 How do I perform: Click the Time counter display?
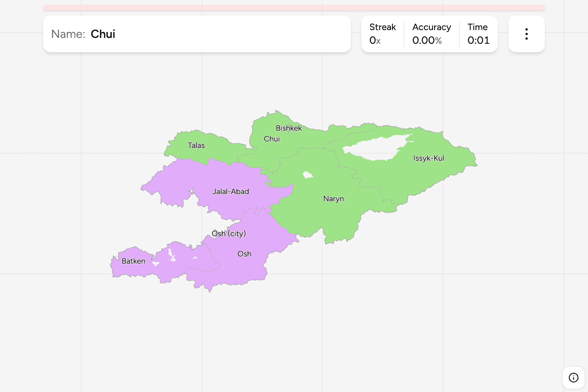pos(478,40)
